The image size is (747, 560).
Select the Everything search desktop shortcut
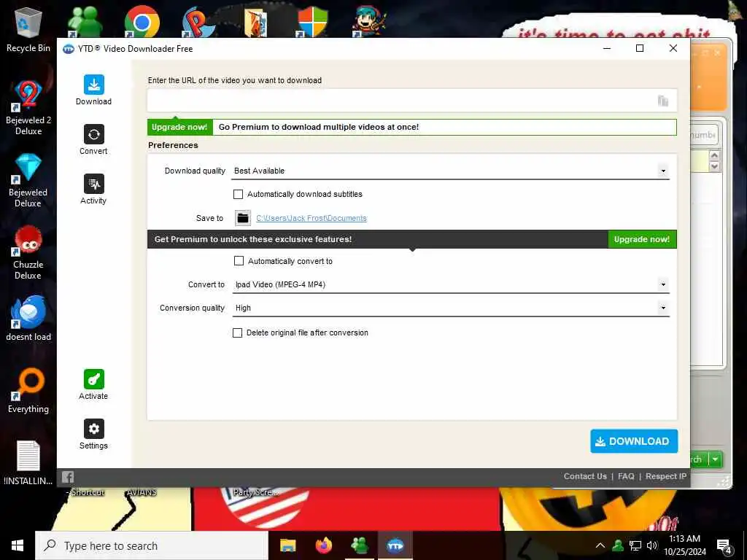(28, 390)
